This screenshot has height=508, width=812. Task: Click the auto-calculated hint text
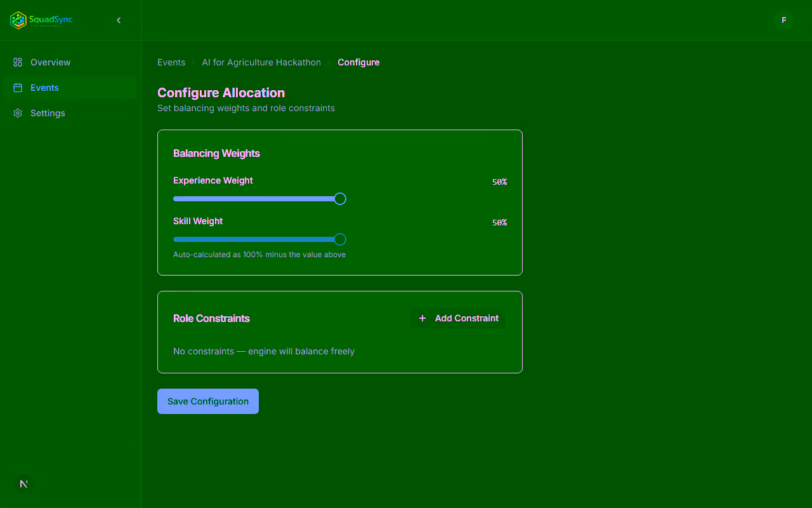(x=259, y=255)
